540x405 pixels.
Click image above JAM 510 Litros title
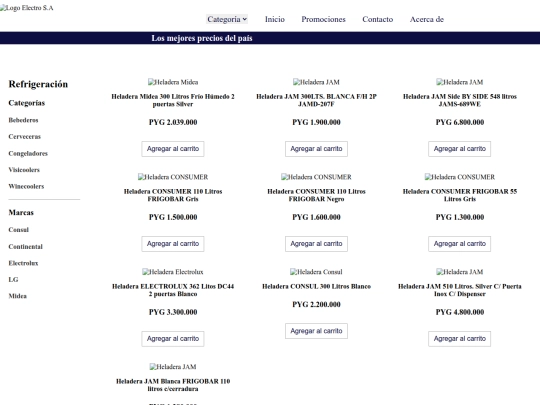[x=460, y=272]
